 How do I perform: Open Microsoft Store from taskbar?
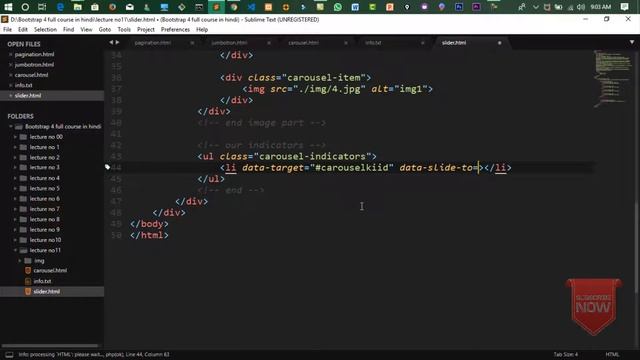[x=95, y=7]
